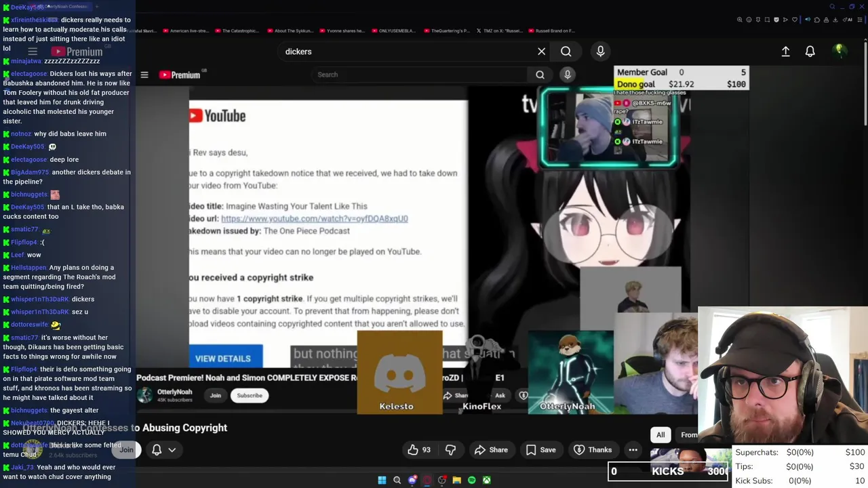
Task: Click inner video's microphone search icon
Action: pos(568,75)
